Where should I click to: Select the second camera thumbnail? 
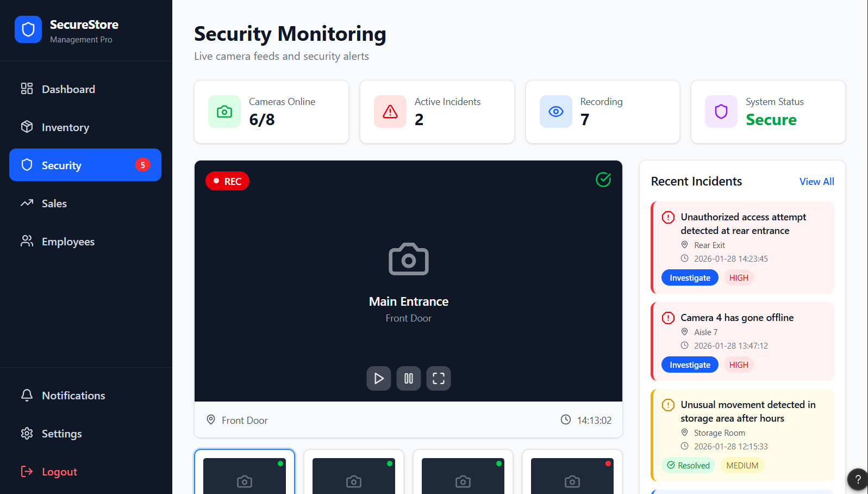354,472
